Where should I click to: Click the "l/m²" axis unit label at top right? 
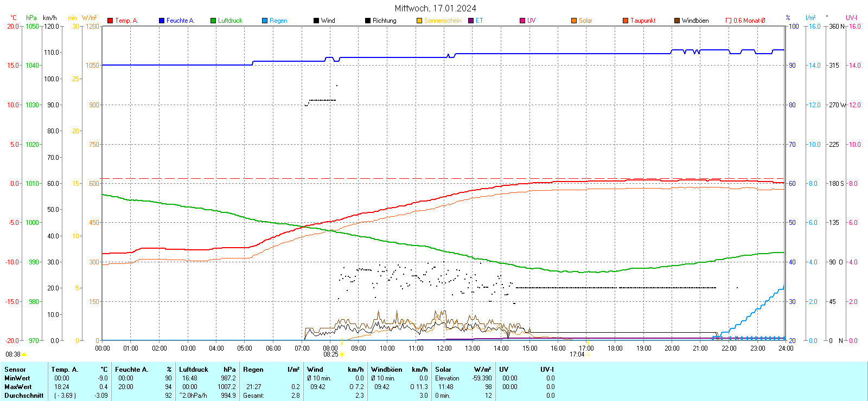pos(810,18)
